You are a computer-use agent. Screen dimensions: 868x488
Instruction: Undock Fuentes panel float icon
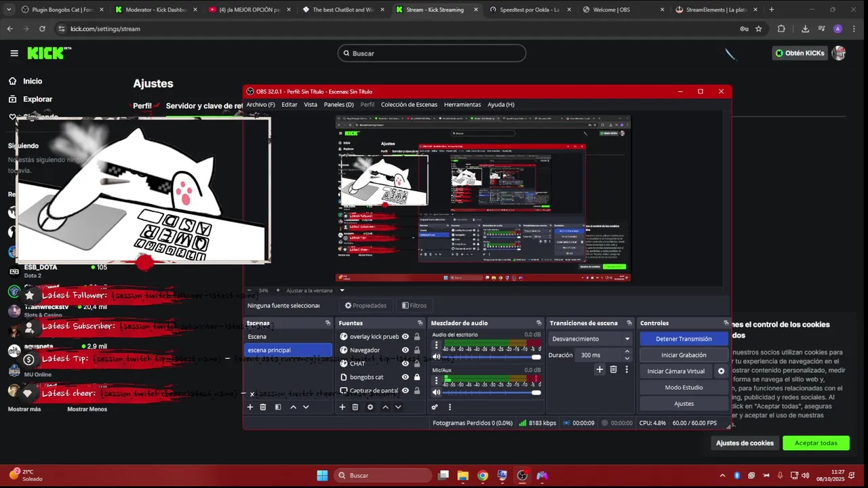pyautogui.click(x=420, y=323)
